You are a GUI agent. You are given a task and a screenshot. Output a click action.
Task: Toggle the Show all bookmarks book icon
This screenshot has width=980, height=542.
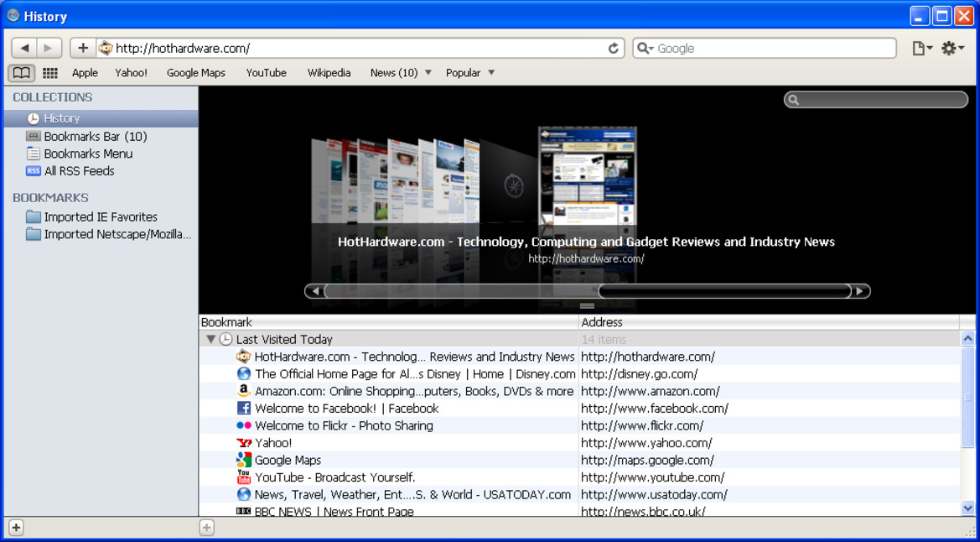21,73
